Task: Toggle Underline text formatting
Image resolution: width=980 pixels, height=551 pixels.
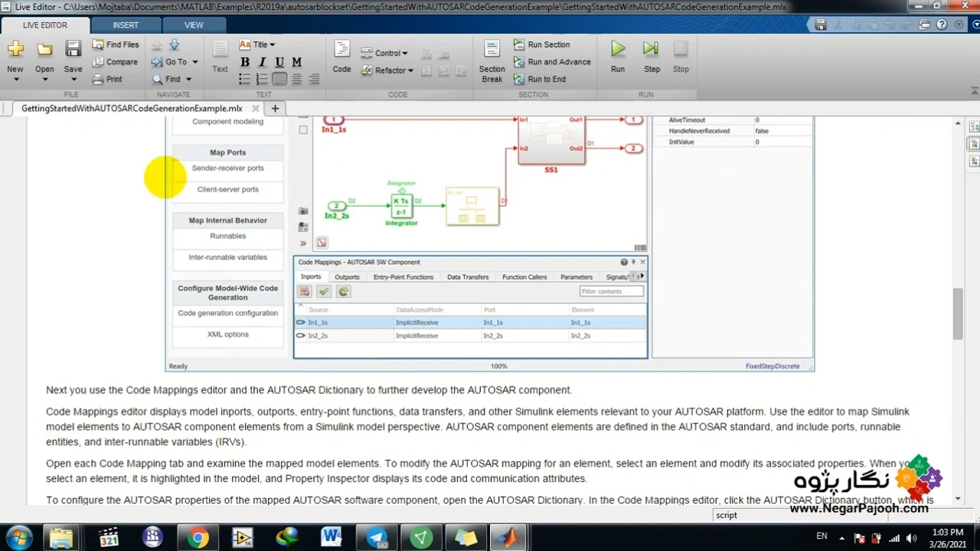Action: tap(279, 62)
